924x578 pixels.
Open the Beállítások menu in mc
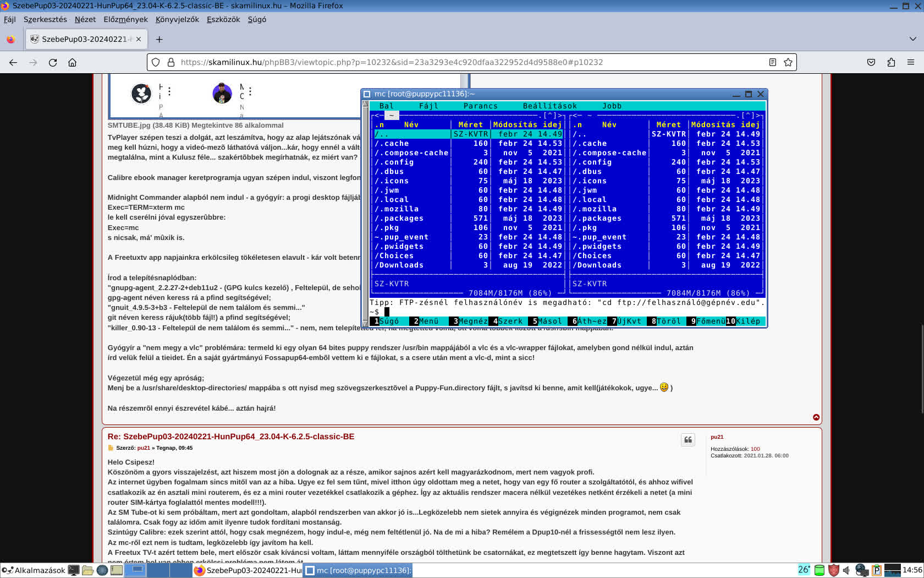coord(550,106)
